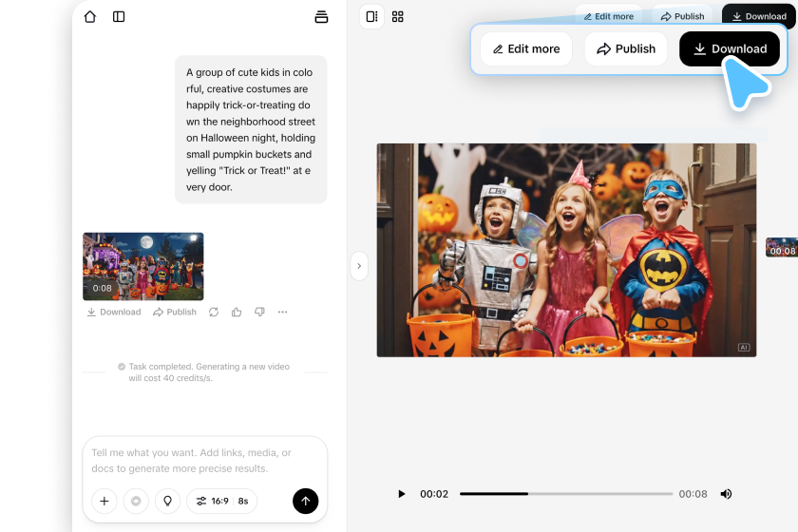
Task: Open the 16:9 8s settings selector
Action: coord(222,501)
